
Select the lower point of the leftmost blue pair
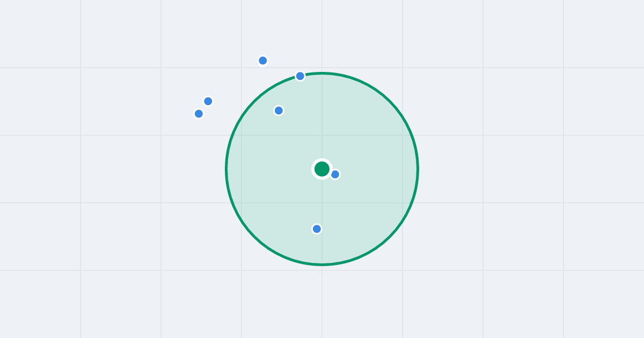tap(199, 114)
